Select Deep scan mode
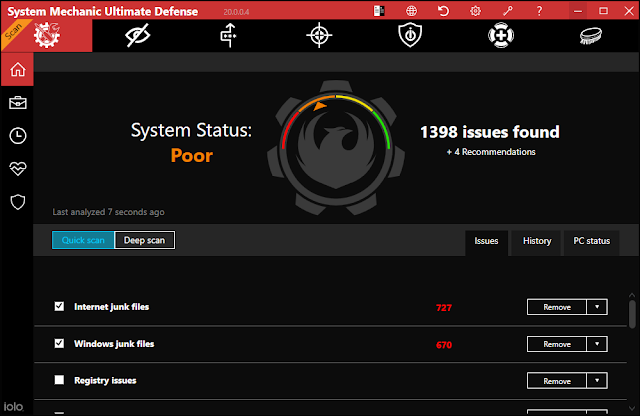The image size is (640, 416). 144,240
